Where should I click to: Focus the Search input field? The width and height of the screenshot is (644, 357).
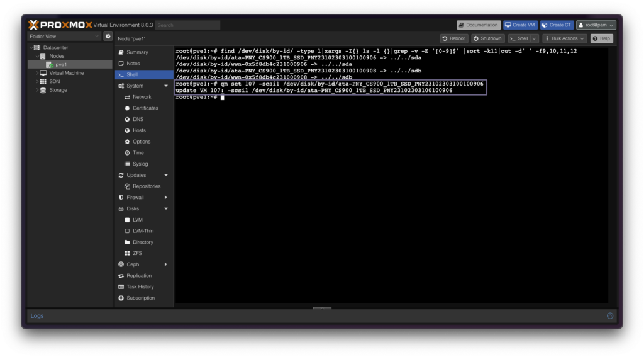point(187,25)
